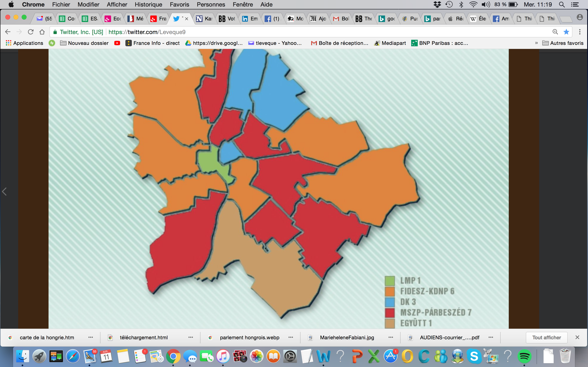Click the browser reload page icon
The height and width of the screenshot is (367, 588).
click(31, 32)
